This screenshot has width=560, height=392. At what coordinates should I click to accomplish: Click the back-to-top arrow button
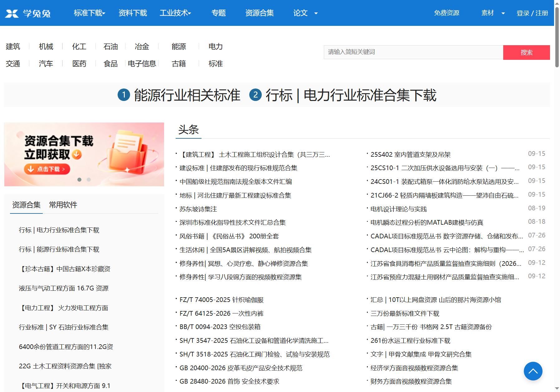click(x=533, y=371)
